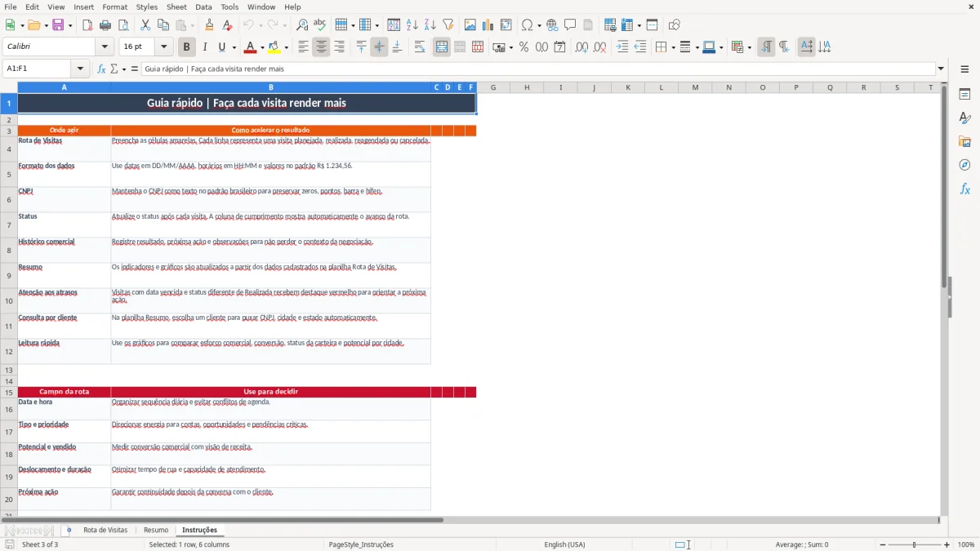Toggle Wrap Text
This screenshot has height=551, width=980.
coord(420,47)
